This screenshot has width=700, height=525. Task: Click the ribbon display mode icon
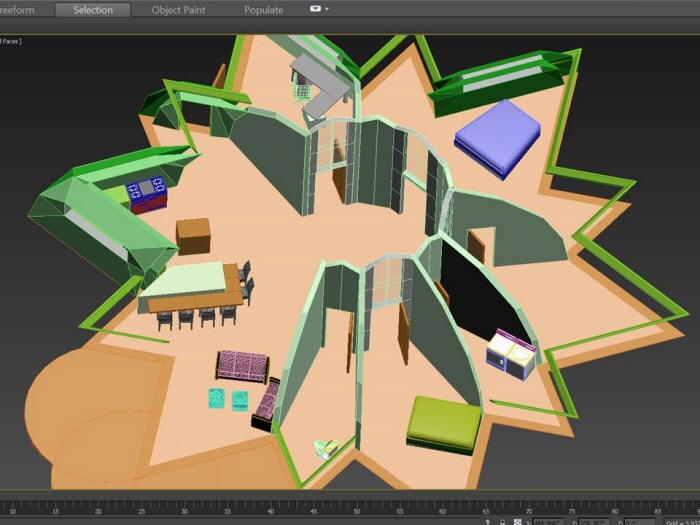click(315, 9)
